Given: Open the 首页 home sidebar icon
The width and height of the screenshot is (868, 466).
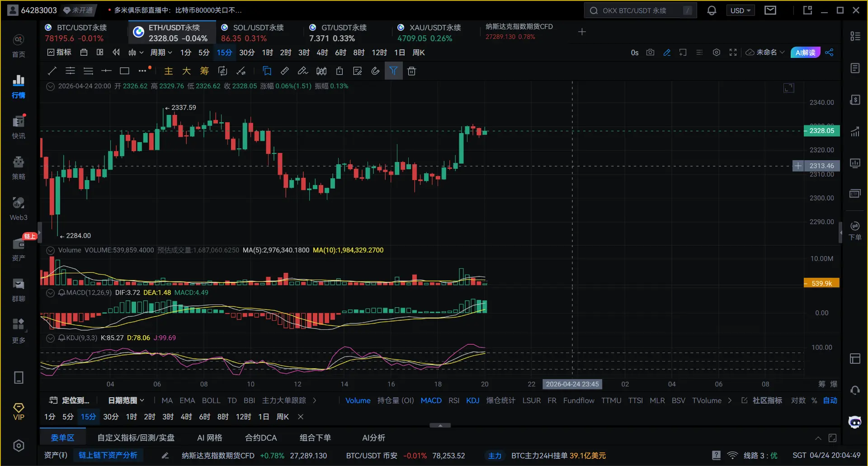Looking at the screenshot, I should 19,45.
